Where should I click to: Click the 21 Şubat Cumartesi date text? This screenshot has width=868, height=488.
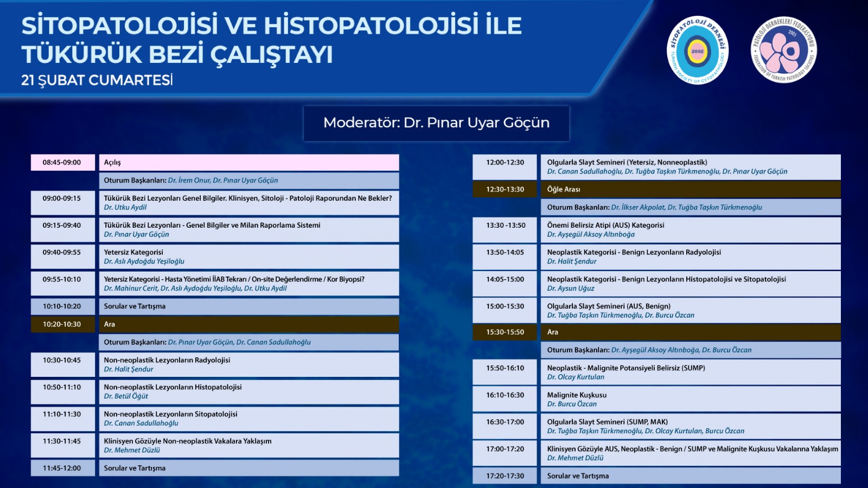click(97, 80)
